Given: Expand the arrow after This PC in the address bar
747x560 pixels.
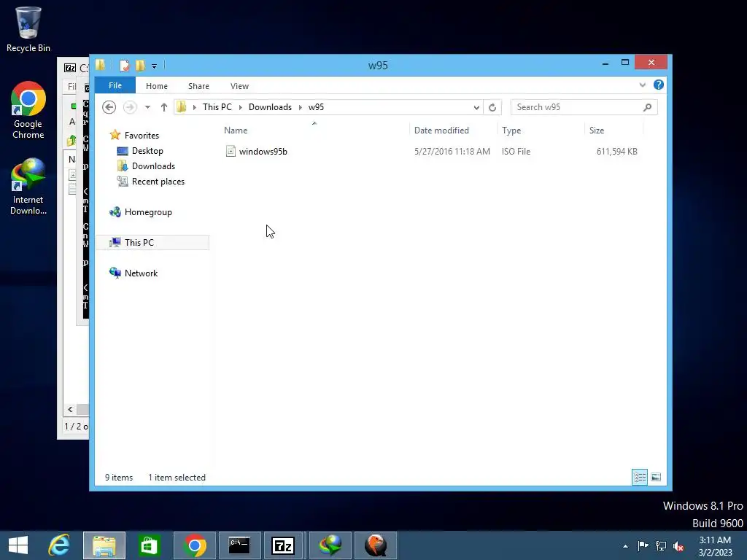Looking at the screenshot, I should coord(240,108).
